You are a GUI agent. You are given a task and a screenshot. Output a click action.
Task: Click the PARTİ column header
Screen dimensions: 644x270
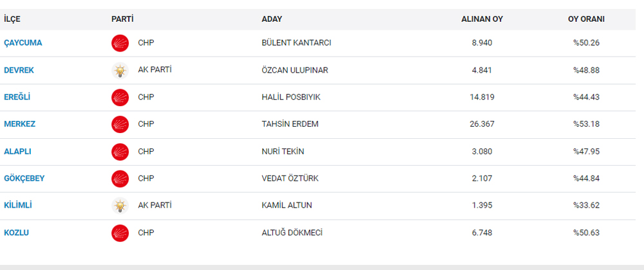122,19
